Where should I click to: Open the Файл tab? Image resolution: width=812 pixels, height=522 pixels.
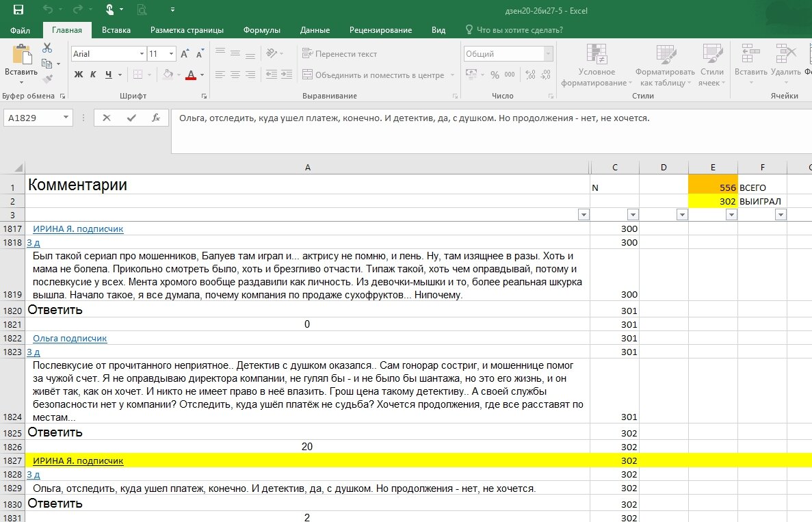(x=20, y=30)
